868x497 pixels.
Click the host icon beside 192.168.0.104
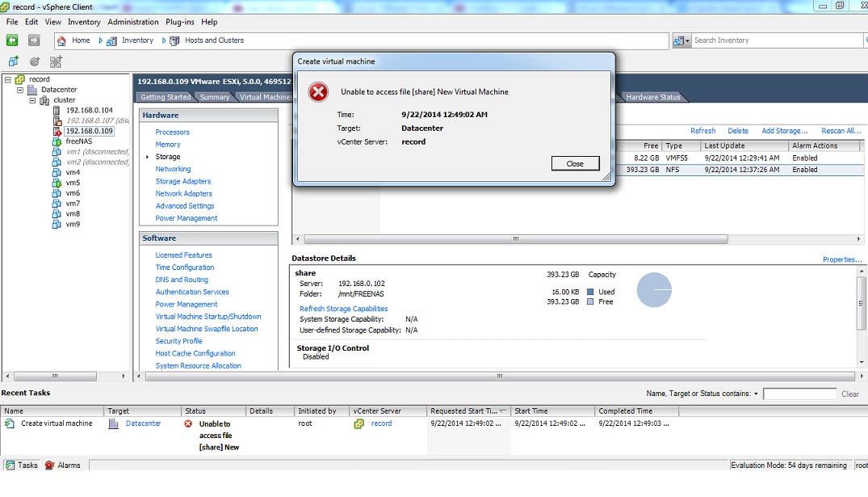point(57,110)
